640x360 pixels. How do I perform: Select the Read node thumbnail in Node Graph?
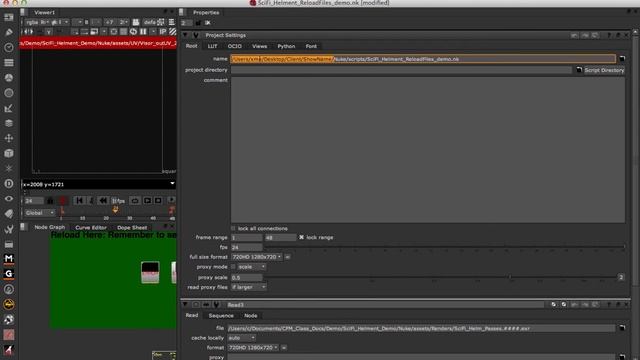[150, 272]
